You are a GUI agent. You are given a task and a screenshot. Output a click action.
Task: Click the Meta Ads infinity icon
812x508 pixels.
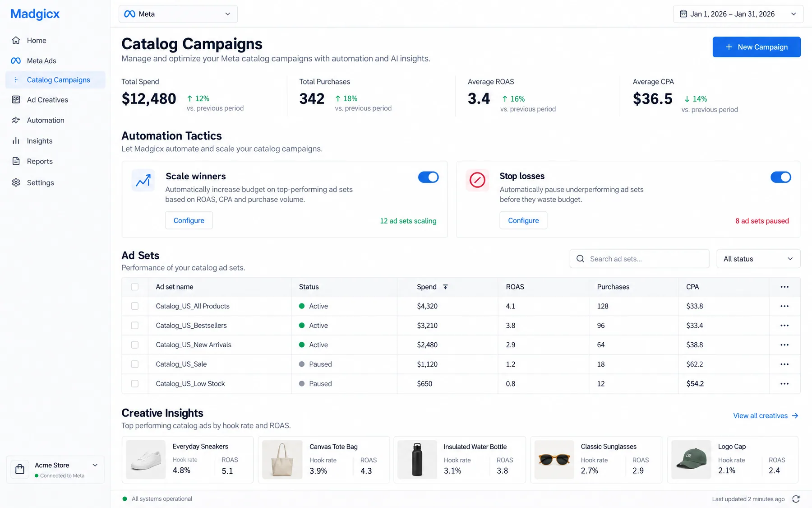[x=16, y=61]
